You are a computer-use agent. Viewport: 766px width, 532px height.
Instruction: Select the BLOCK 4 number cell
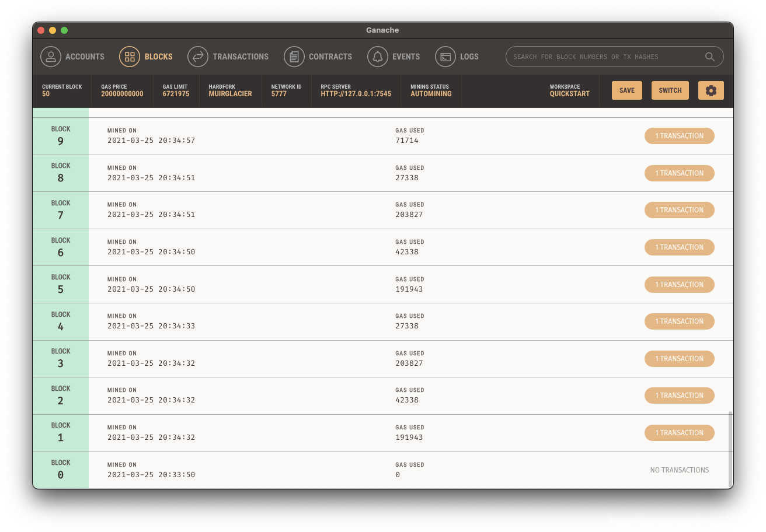(x=61, y=321)
